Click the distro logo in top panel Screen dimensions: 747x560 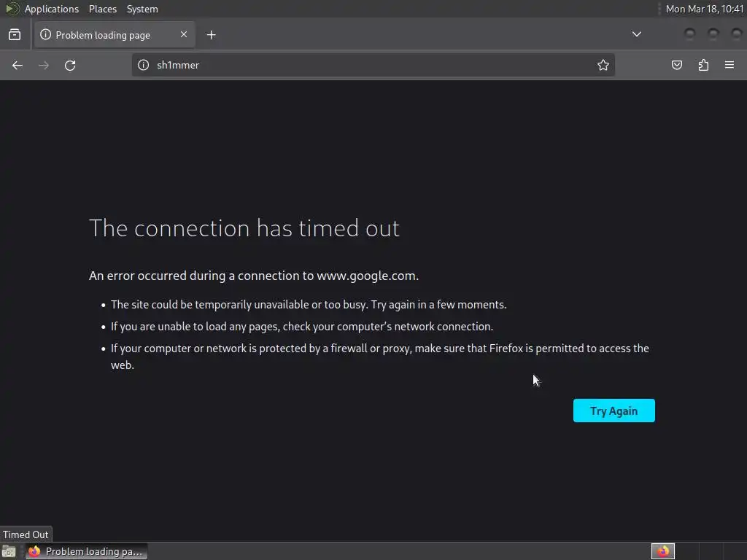(12, 9)
